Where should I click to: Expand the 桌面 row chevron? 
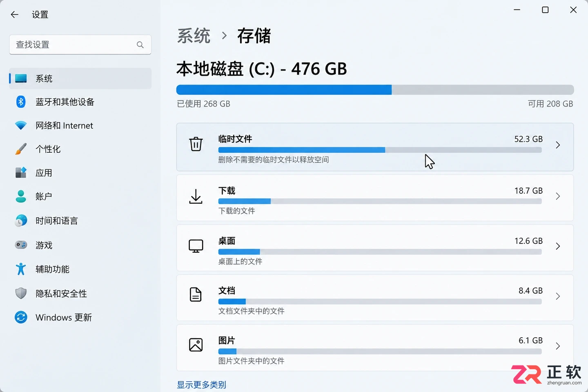pyautogui.click(x=558, y=246)
